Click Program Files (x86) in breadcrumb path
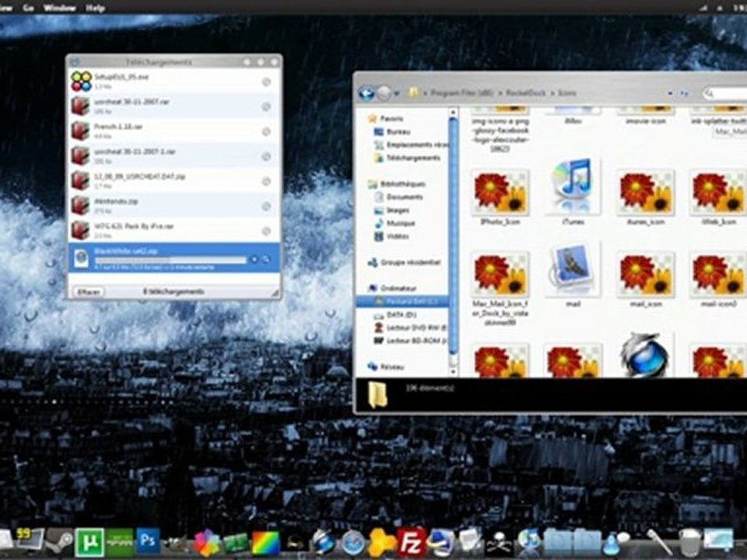The image size is (747, 560). pyautogui.click(x=461, y=93)
